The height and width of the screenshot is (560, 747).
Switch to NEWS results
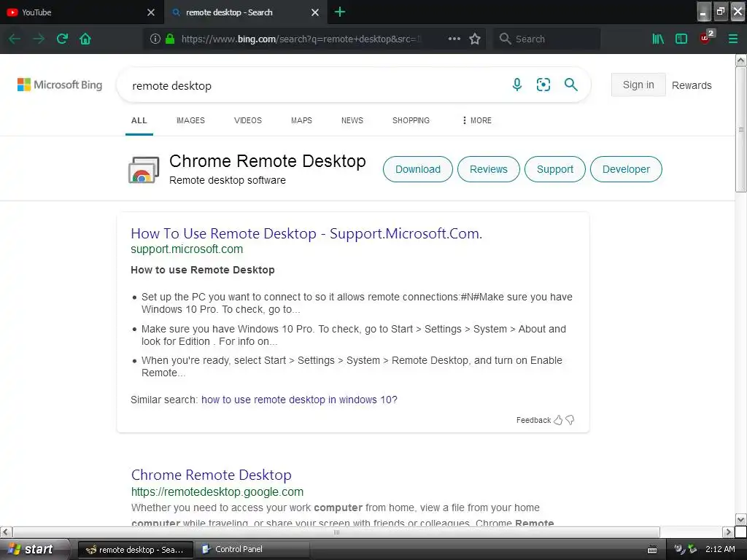[352, 120]
